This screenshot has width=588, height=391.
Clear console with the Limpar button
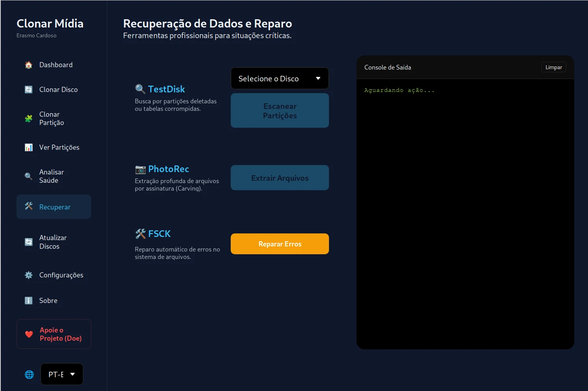553,67
